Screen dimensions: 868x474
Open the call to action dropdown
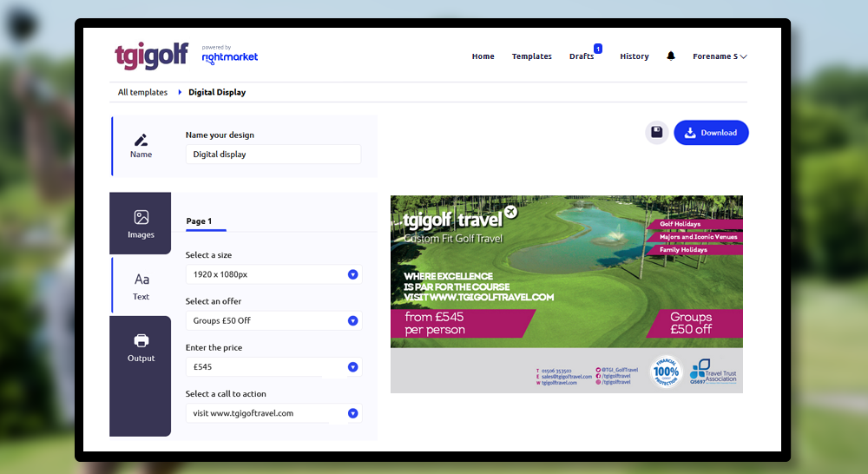tap(273, 413)
